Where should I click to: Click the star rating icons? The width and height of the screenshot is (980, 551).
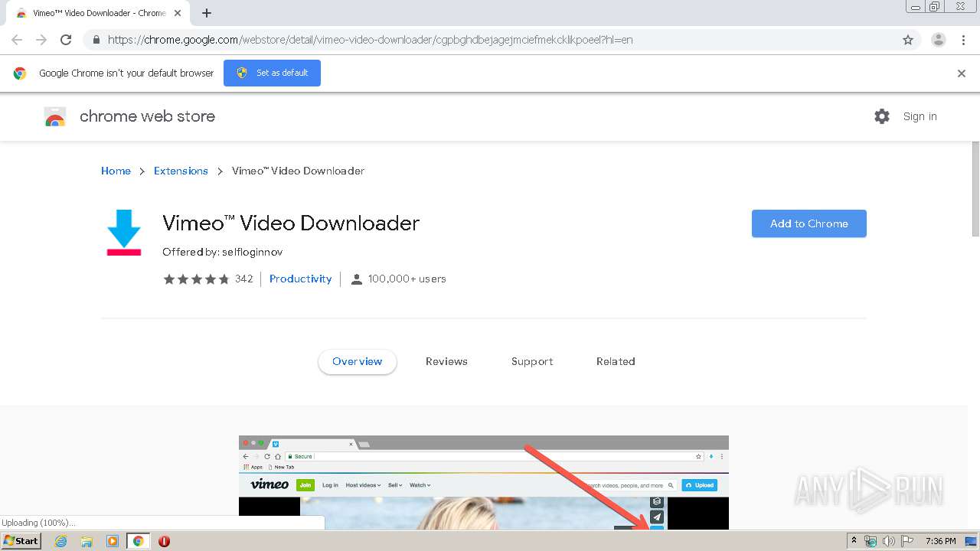pyautogui.click(x=196, y=279)
